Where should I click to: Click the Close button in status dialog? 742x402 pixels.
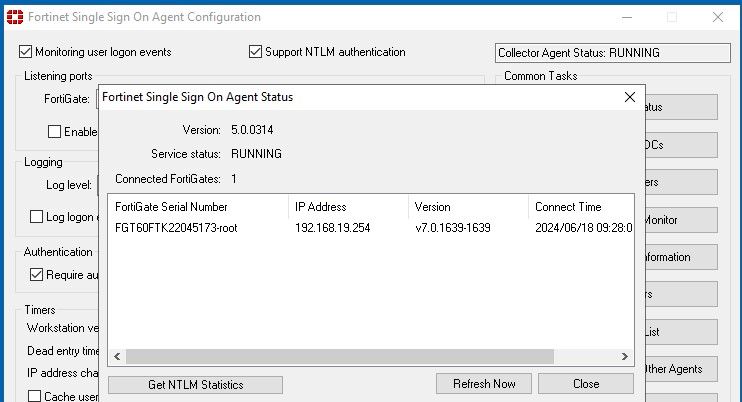point(585,384)
